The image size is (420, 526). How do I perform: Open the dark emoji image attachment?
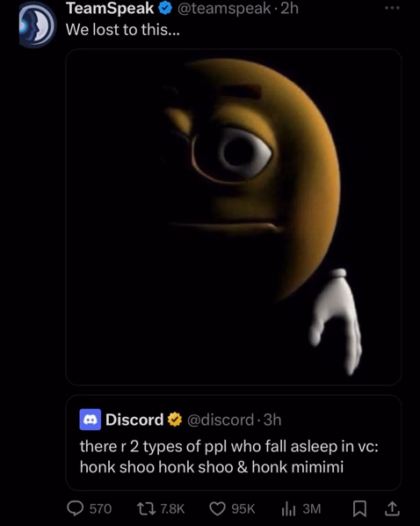234,216
